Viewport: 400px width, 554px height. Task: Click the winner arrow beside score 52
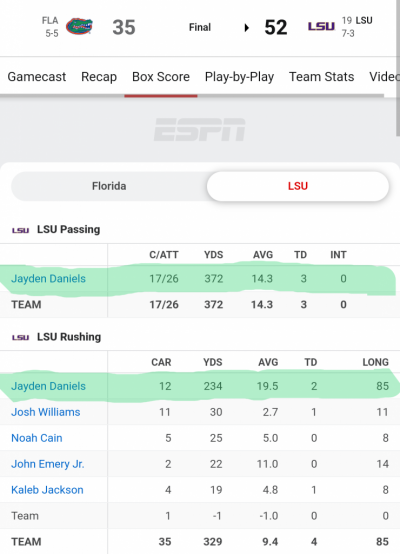click(x=247, y=28)
